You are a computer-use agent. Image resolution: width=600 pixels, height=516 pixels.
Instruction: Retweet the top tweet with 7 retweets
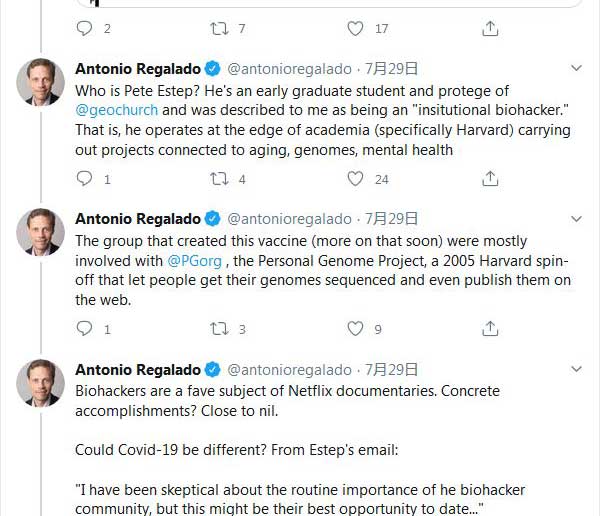(219, 29)
